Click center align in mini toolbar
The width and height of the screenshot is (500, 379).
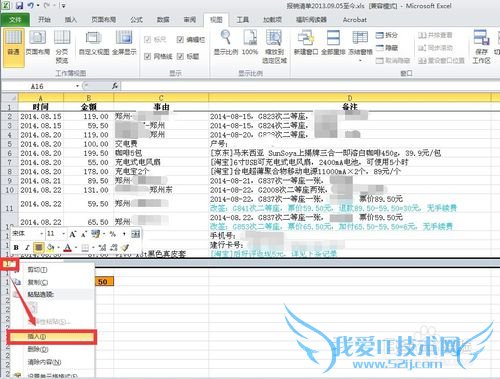point(39,247)
